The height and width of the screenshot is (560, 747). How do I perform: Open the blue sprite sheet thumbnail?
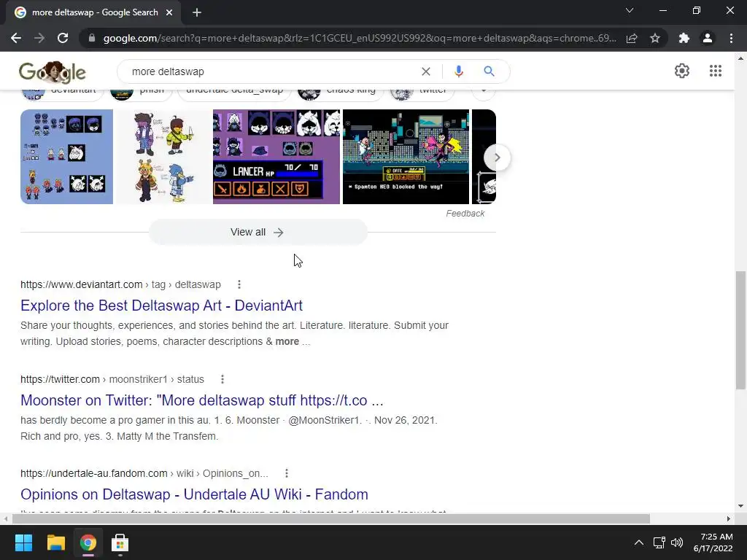point(66,157)
